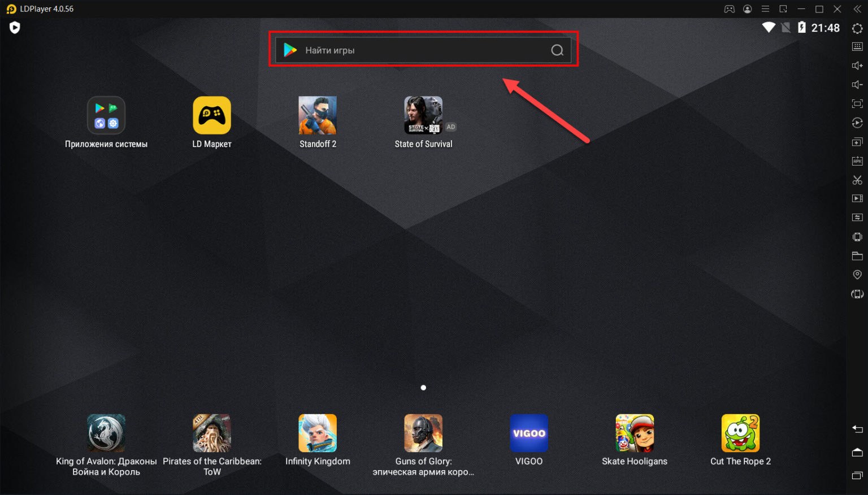
Task: Open user account icon in title bar
Action: [x=748, y=9]
